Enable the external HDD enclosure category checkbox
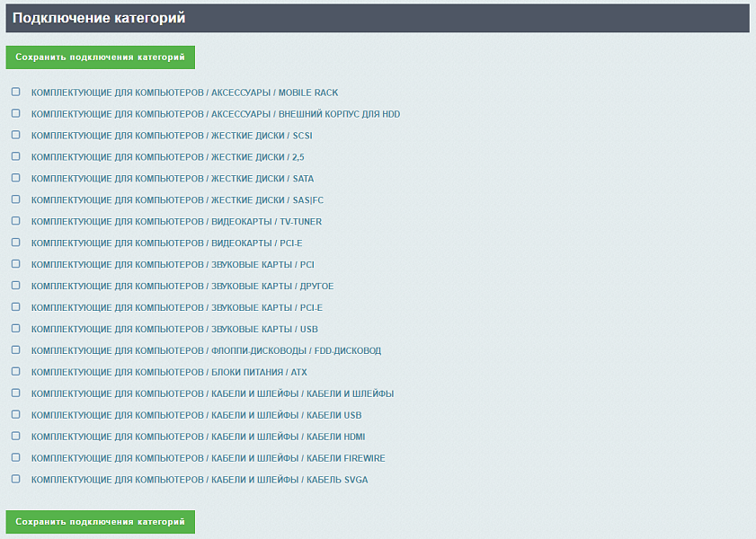 [x=15, y=113]
